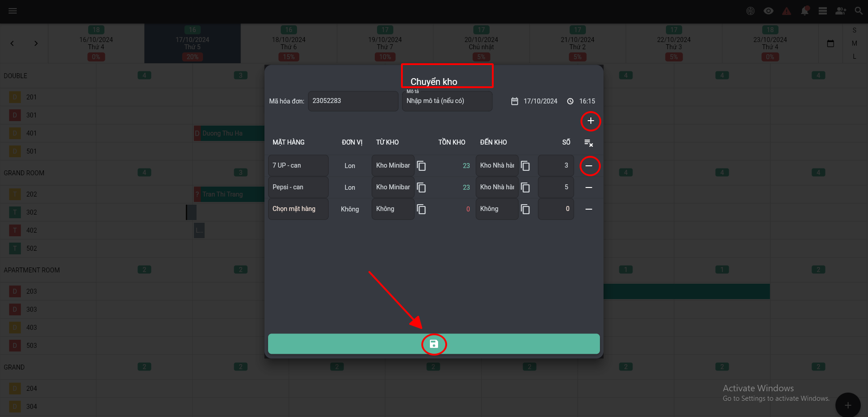The width and height of the screenshot is (868, 417).
Task: Remove the Chọn mặt hàng row
Action: click(x=589, y=209)
